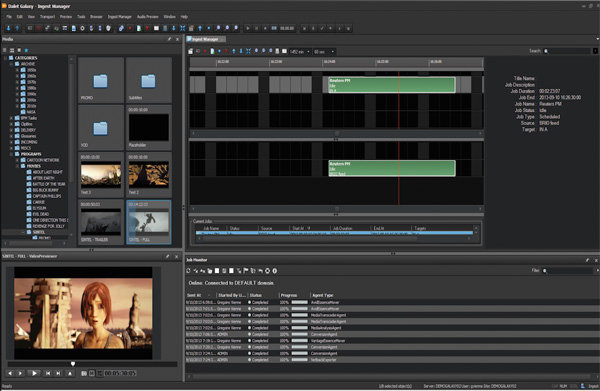Toggle the pin on the VideoPreviewer panel

pyautogui.click(x=168, y=256)
